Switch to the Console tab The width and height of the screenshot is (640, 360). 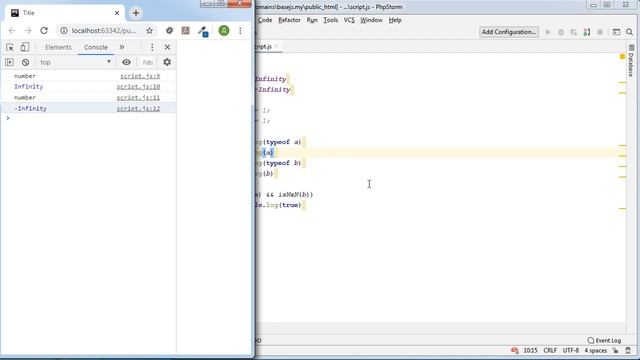[96, 47]
